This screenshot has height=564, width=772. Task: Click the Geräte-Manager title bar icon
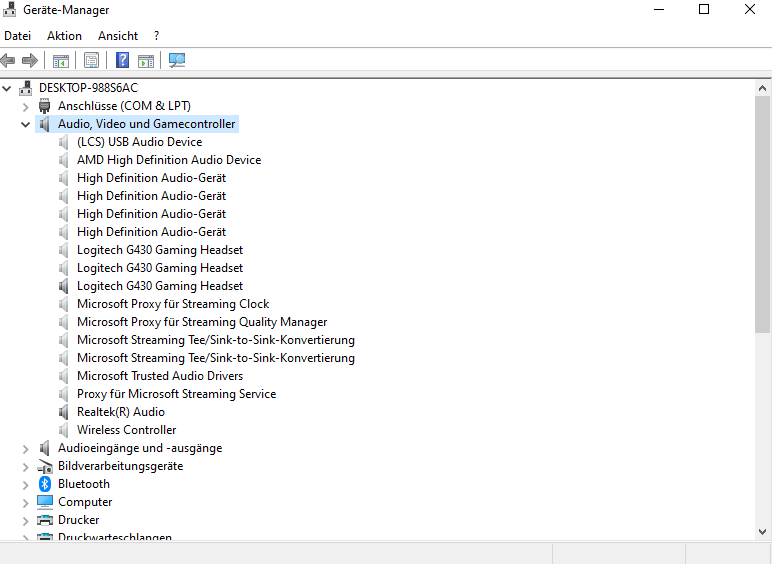pos(9,9)
